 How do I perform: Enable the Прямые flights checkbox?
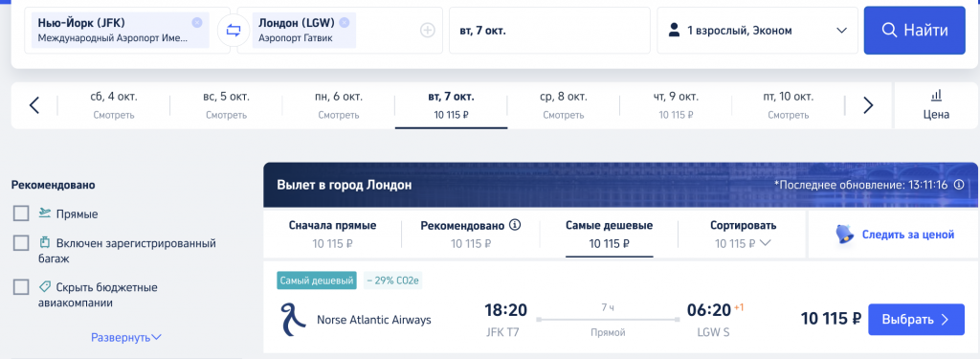tap(21, 213)
